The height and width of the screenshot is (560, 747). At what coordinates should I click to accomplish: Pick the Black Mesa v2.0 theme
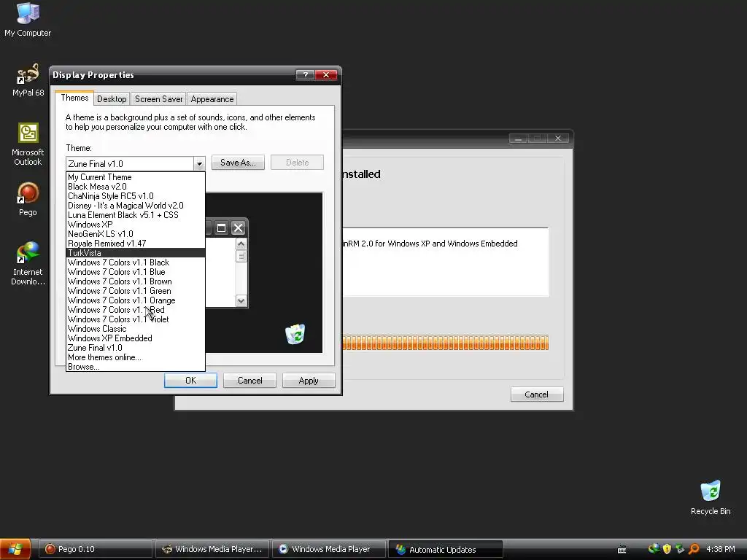point(135,187)
